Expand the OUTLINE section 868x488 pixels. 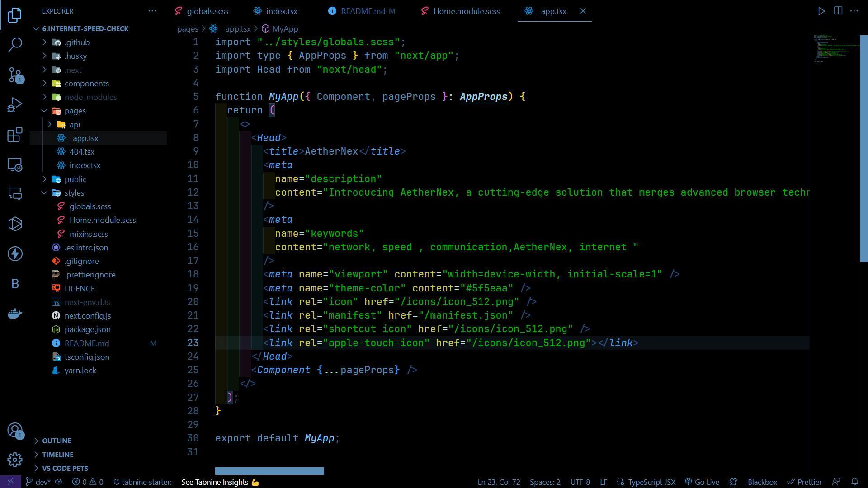click(57, 441)
